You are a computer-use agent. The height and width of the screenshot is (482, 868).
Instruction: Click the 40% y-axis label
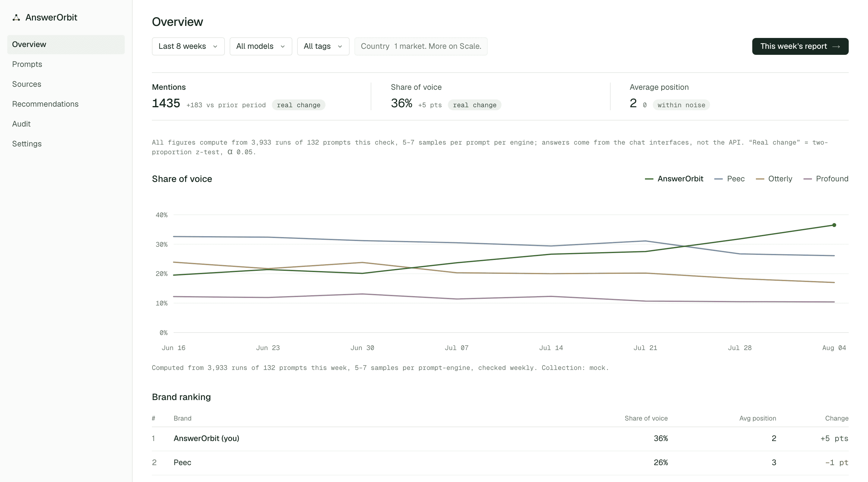pos(162,215)
